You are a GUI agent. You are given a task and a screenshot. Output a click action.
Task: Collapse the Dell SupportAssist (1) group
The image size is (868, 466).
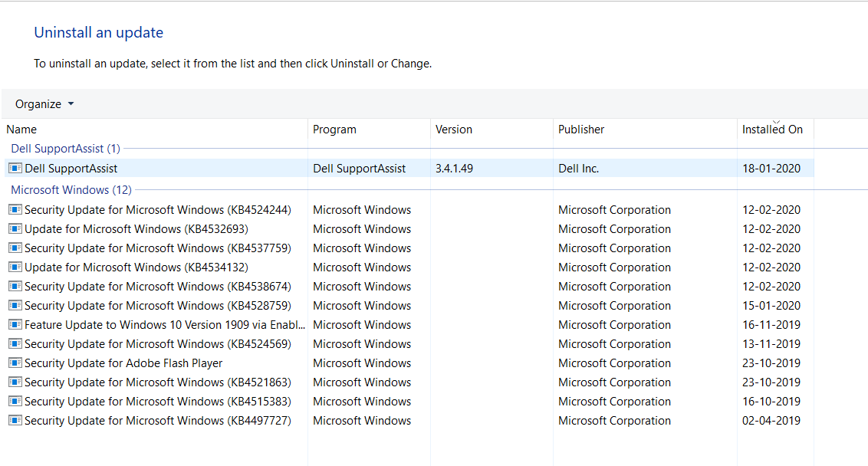tap(65, 149)
